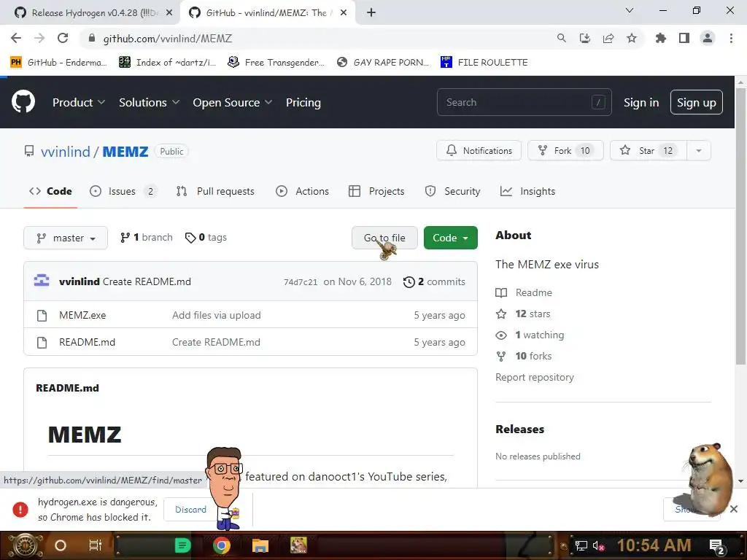The height and width of the screenshot is (560, 747).
Task: Click Sign in
Action: (x=641, y=102)
